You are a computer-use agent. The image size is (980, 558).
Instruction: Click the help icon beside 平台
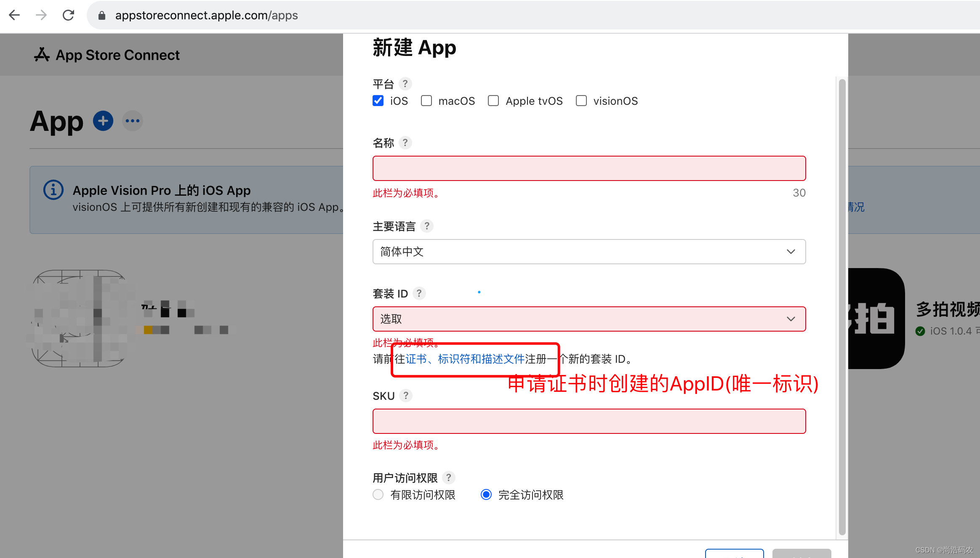coord(405,84)
